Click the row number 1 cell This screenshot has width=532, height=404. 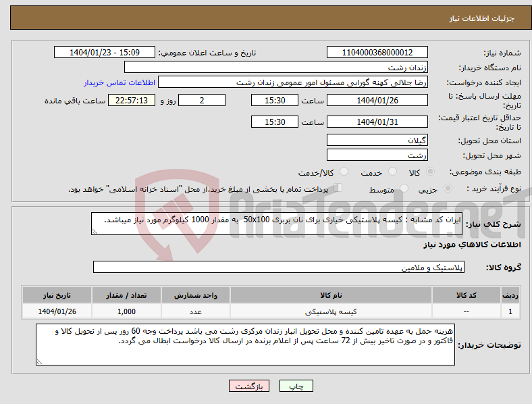tap(510, 311)
